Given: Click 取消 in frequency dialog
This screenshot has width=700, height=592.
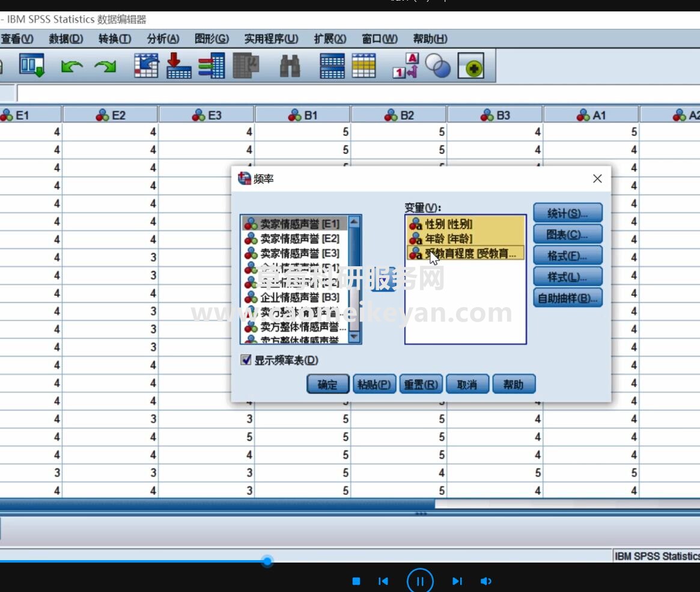Looking at the screenshot, I should pyautogui.click(x=467, y=384).
